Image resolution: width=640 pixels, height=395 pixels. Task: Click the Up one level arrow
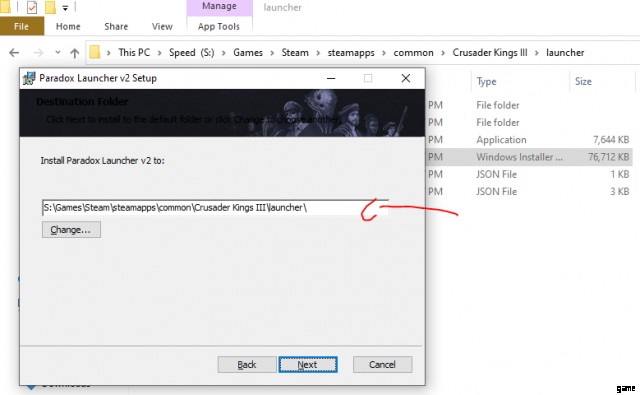point(74,53)
